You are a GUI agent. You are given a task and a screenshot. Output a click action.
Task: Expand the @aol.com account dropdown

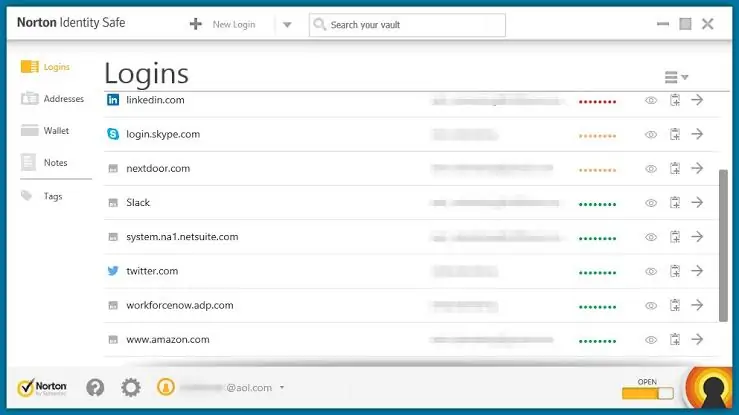coord(282,388)
